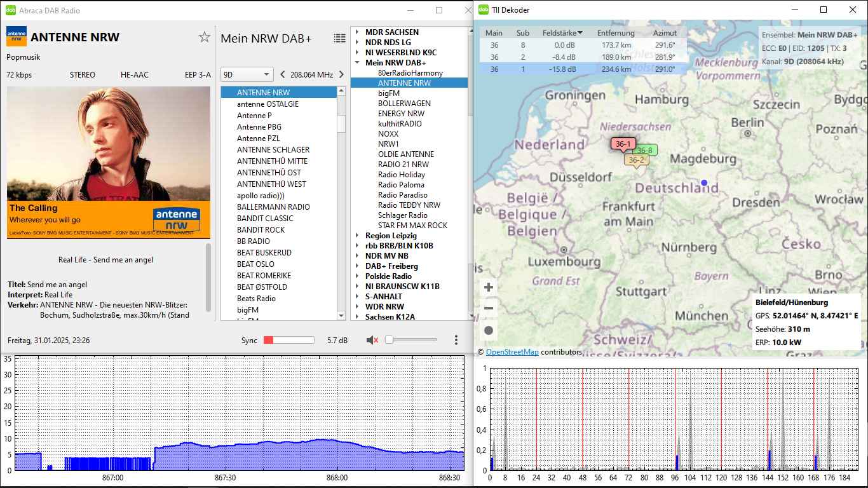
Task: Expand the MDR SACHSEN ensemble
Action: click(357, 32)
